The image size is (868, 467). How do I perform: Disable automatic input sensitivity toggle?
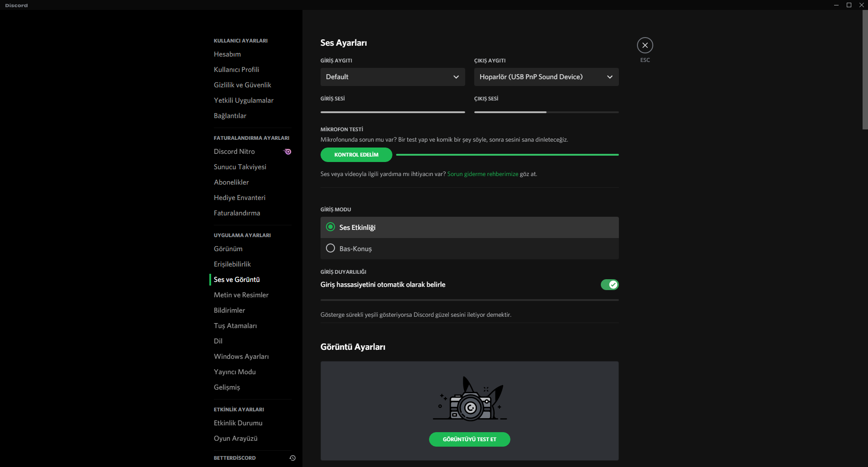609,285
